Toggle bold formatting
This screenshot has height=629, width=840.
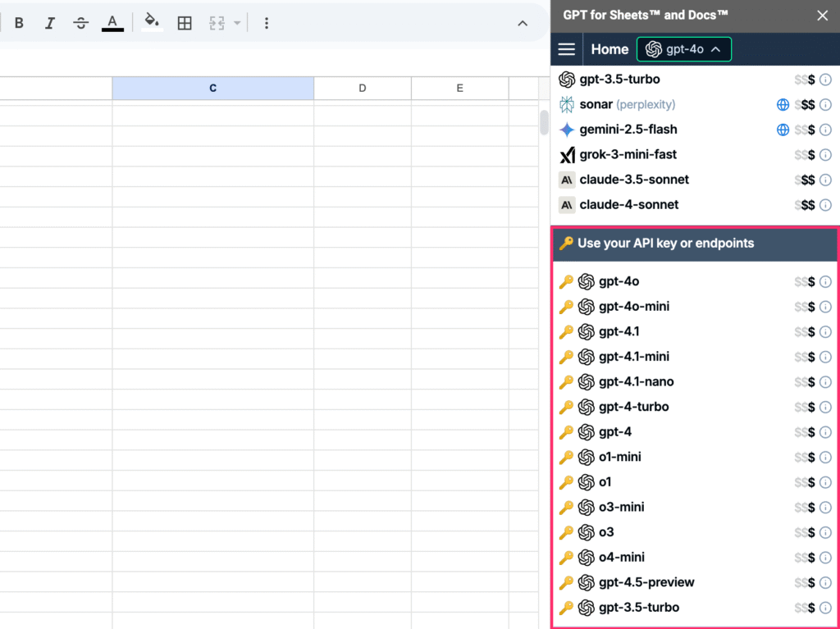[20, 23]
